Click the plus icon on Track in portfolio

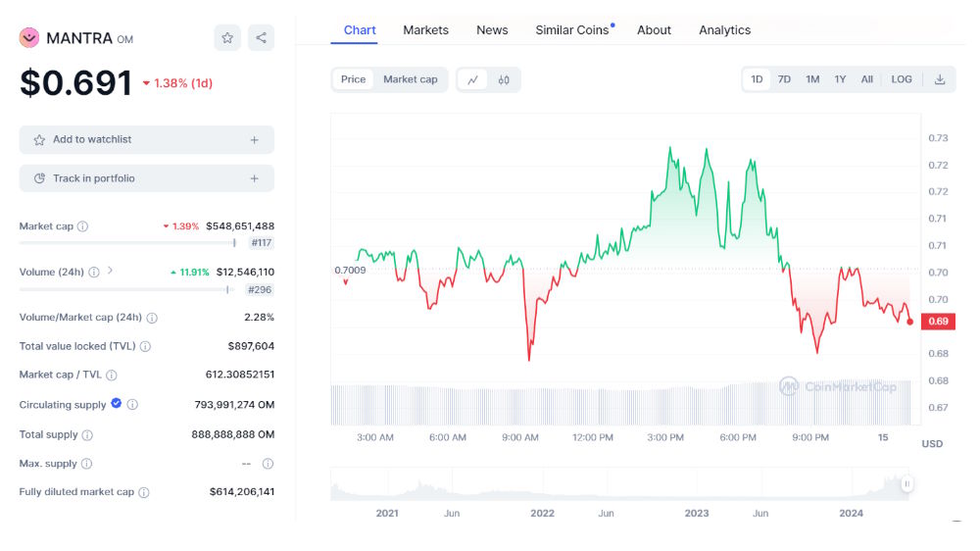point(255,178)
